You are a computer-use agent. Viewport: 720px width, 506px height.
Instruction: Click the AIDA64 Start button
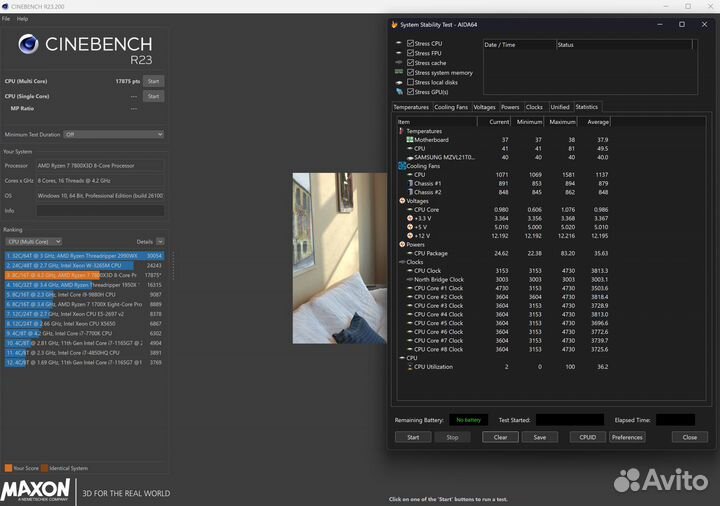tap(413, 437)
